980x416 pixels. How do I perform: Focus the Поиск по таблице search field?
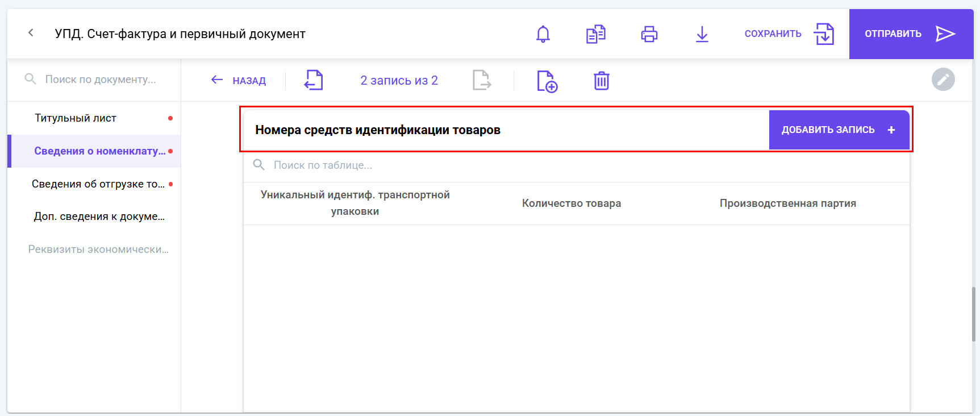point(576,165)
